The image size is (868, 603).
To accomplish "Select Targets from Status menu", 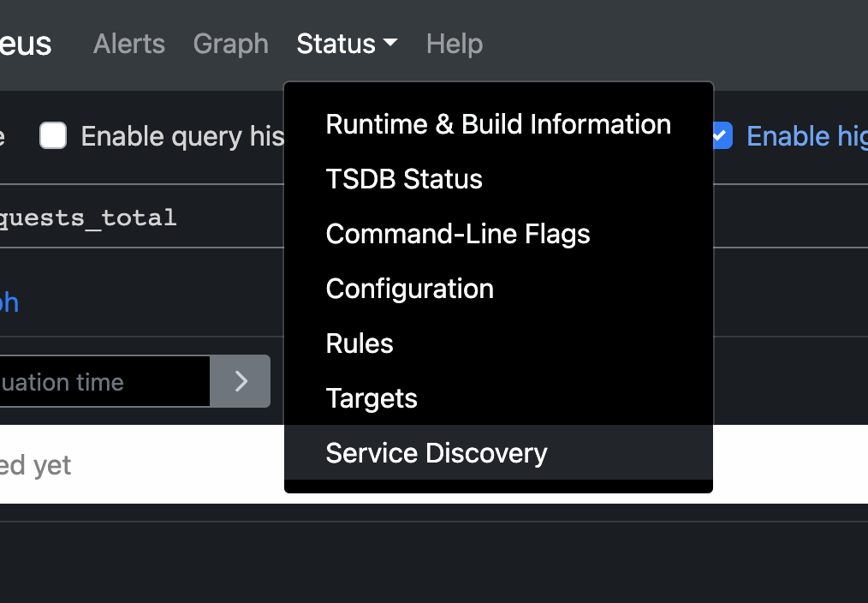I will [x=372, y=398].
